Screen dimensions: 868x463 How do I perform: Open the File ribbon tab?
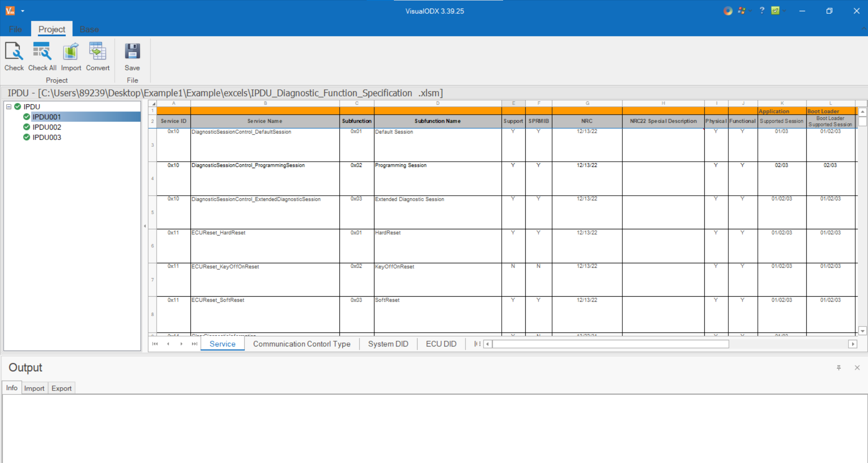pos(15,29)
